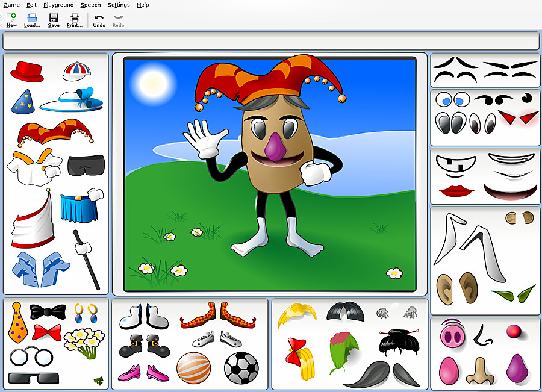Select the striped red-blue cap
Image resolution: width=542 pixels, height=392 pixels.
[x=76, y=71]
